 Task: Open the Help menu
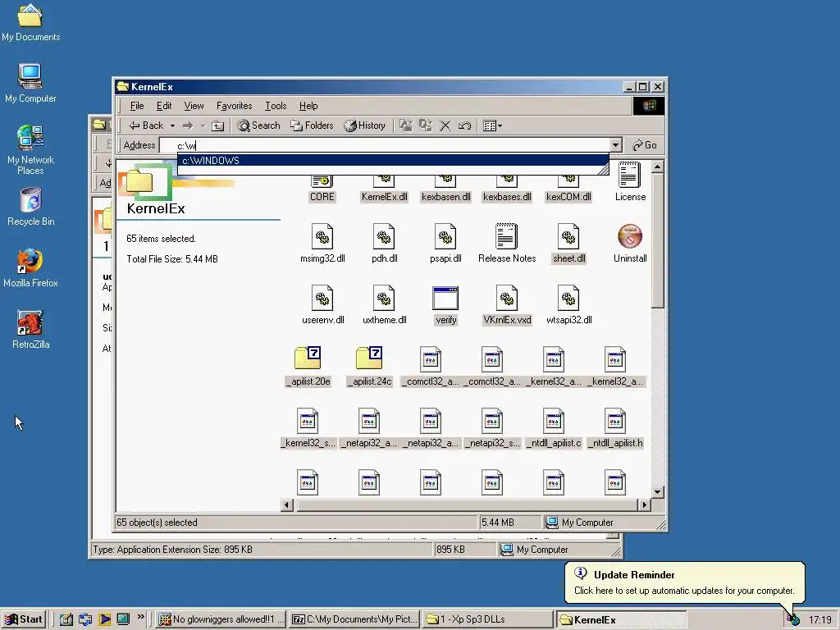[308, 106]
